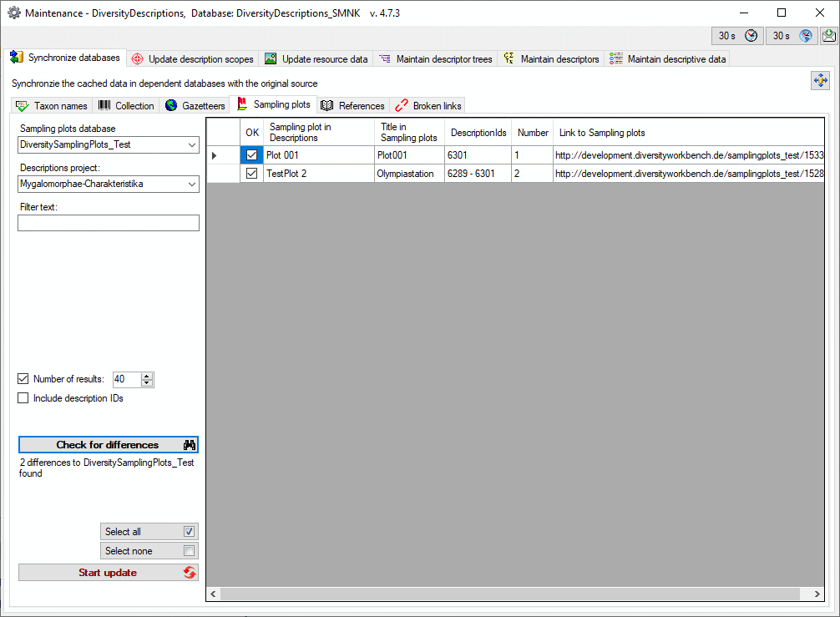
Task: Open the Taxon names tab
Action: point(52,106)
